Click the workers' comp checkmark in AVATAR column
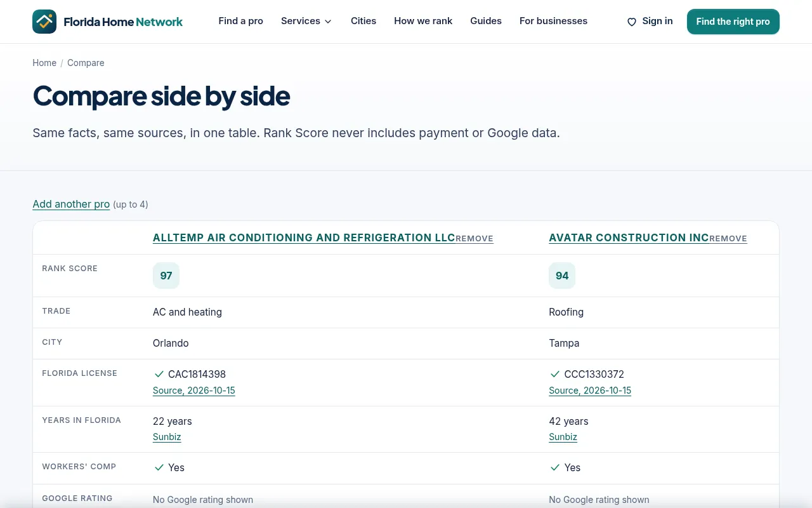The image size is (812, 508). [x=555, y=468]
